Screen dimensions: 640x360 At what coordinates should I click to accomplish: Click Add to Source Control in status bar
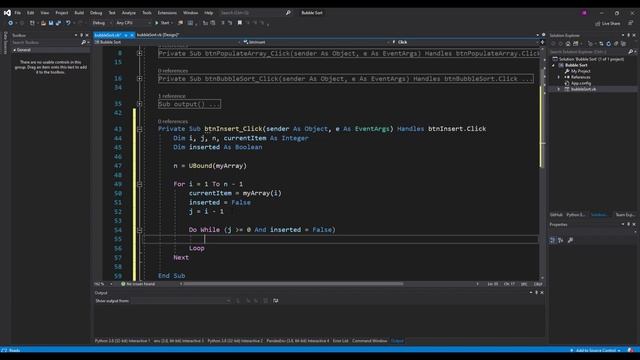pyautogui.click(x=596, y=350)
